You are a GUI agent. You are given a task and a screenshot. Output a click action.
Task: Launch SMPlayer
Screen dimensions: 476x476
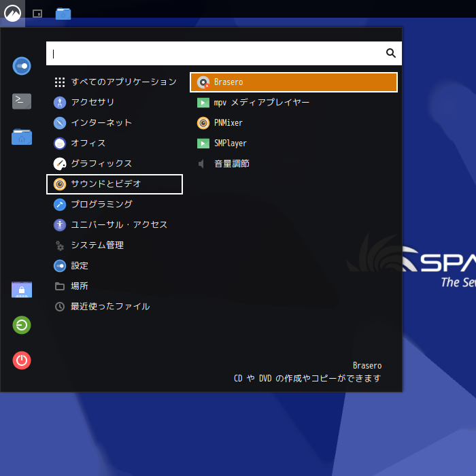click(294, 143)
